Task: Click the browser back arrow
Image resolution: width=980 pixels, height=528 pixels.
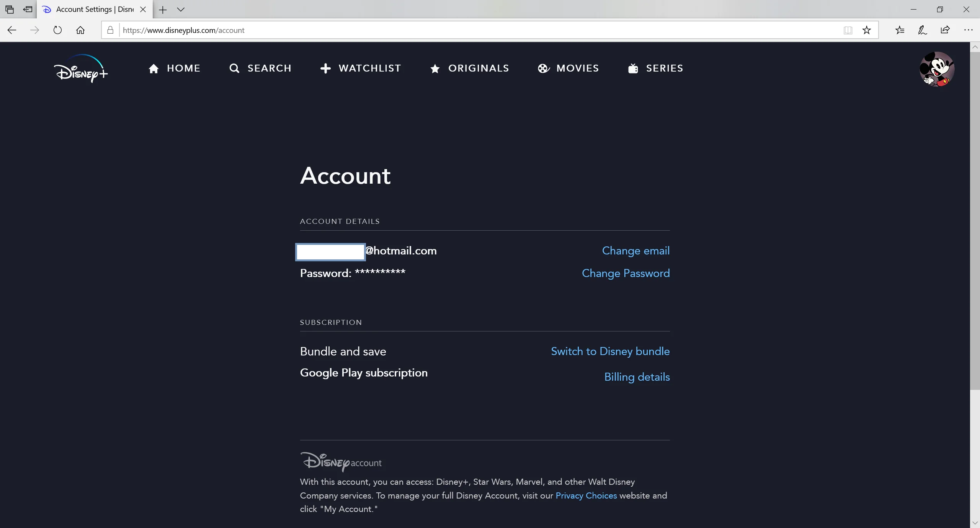Action: tap(12, 30)
